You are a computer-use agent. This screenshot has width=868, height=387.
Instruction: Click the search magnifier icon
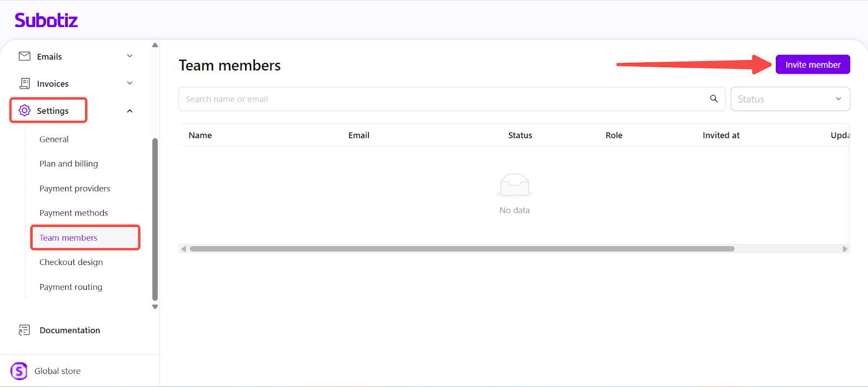pos(714,99)
